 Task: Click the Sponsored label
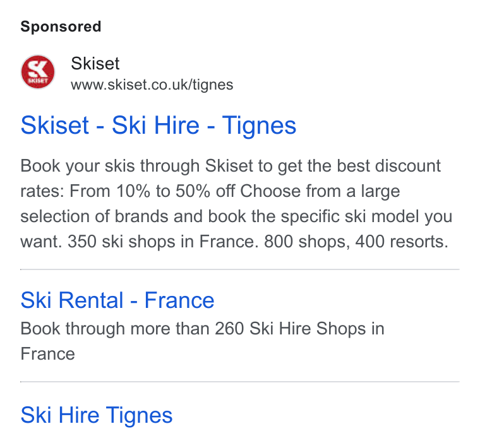[x=61, y=27]
